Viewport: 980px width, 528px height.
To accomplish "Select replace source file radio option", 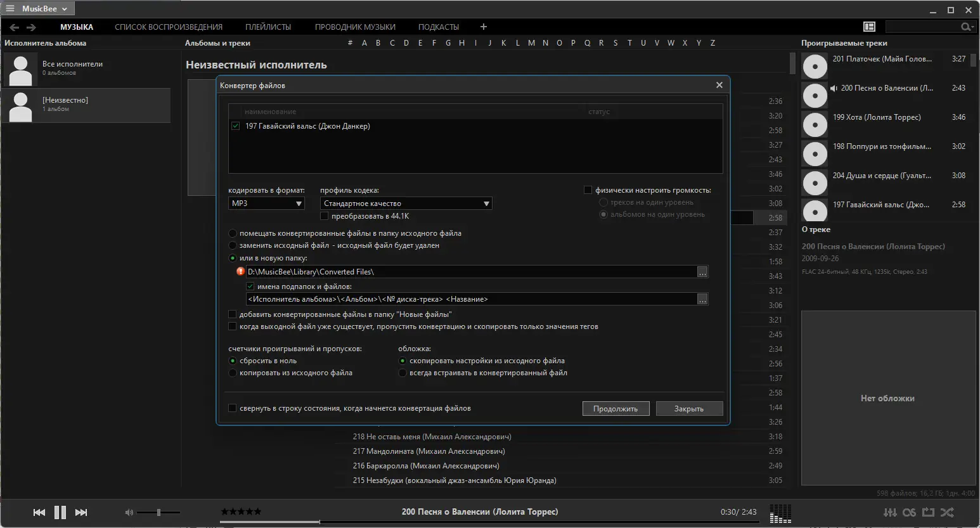I will pyautogui.click(x=233, y=245).
